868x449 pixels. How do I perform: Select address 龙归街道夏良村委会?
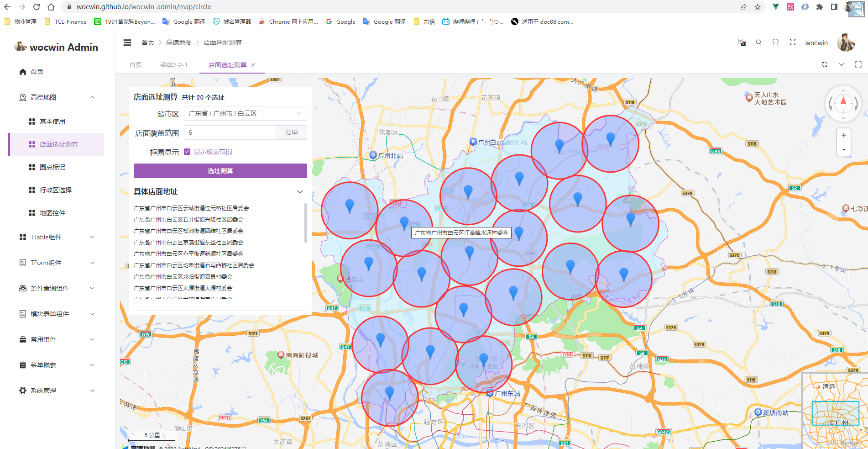click(183, 277)
